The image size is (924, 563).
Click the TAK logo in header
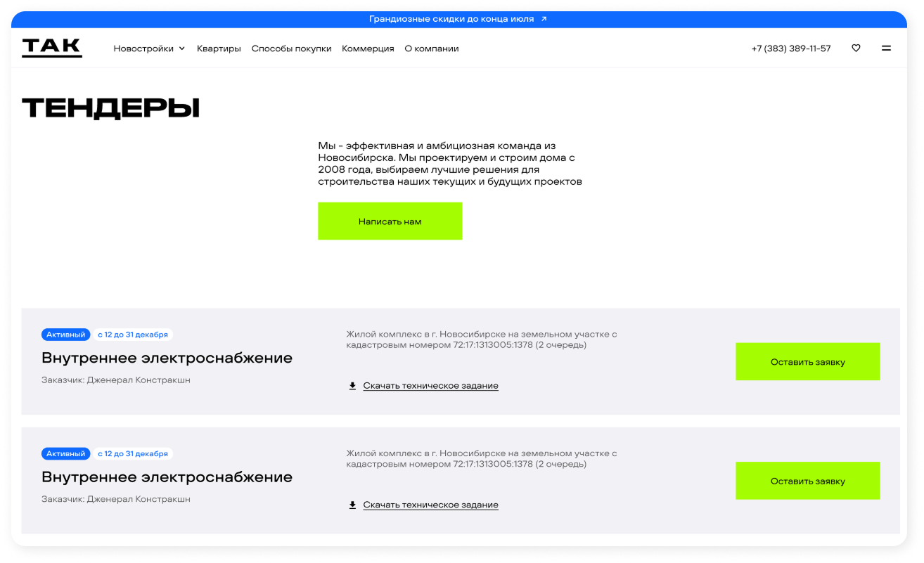pyautogui.click(x=52, y=48)
